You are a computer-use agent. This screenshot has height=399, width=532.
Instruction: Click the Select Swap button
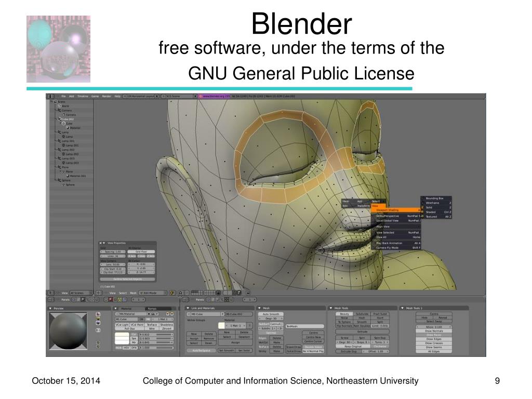[434, 321]
